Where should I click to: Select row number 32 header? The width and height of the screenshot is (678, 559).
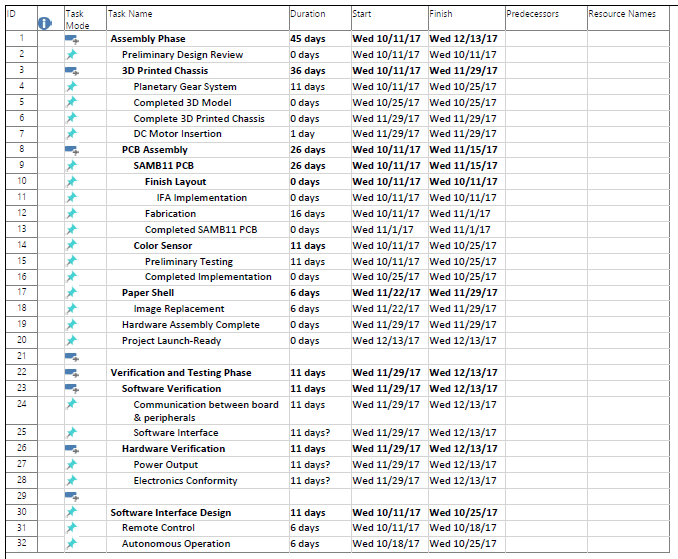[21, 543]
